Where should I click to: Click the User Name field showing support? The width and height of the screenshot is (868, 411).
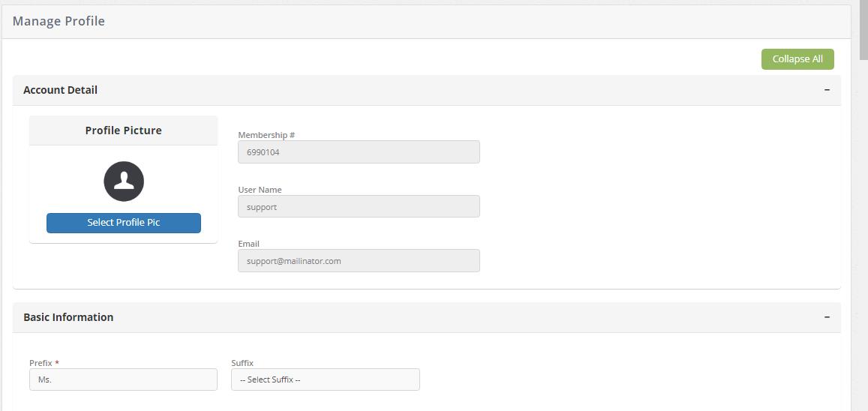click(359, 207)
